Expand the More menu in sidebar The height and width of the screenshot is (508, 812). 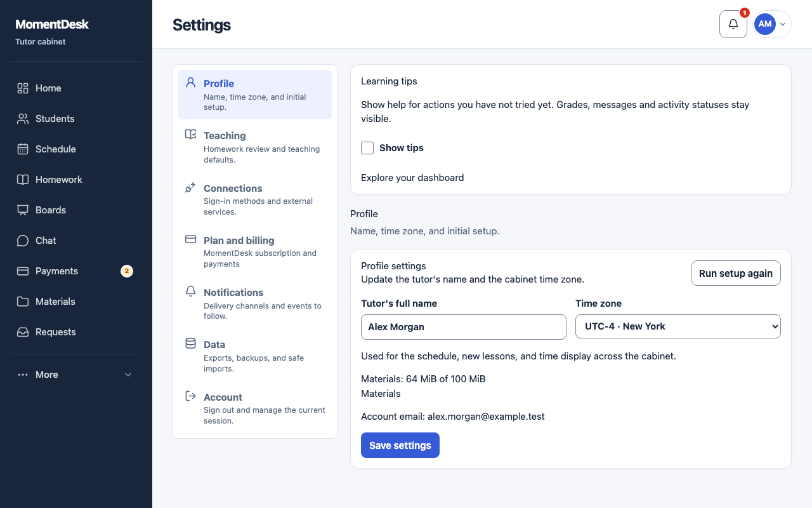(75, 375)
